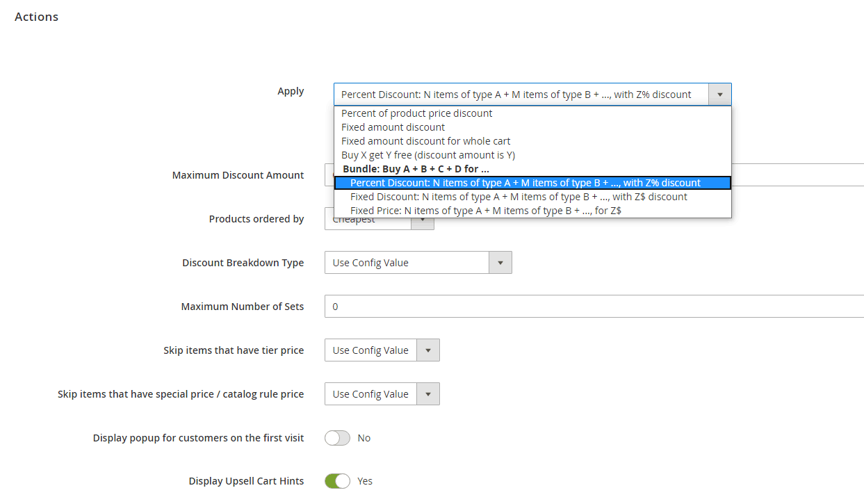864x504 pixels.
Task: Click the Maximum Discount Amount label
Action: tap(238, 175)
